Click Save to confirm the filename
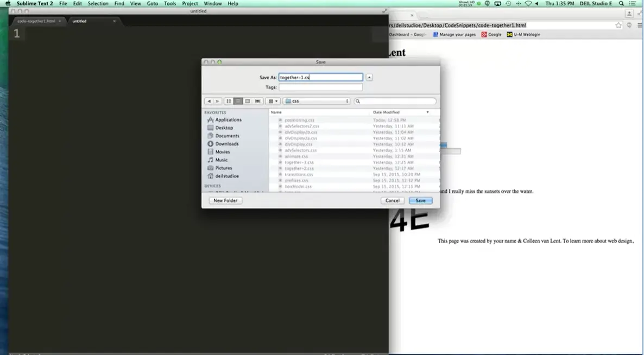The height and width of the screenshot is (355, 644). [x=421, y=200]
